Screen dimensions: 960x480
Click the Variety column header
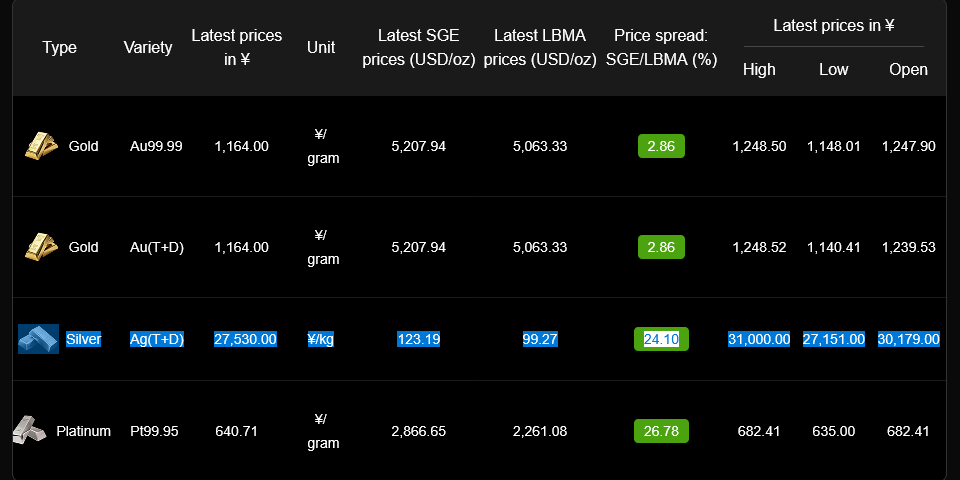click(x=148, y=47)
